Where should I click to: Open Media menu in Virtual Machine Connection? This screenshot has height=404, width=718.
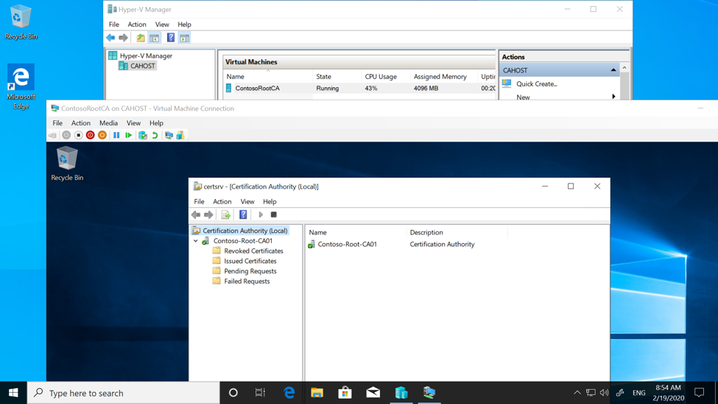[109, 123]
